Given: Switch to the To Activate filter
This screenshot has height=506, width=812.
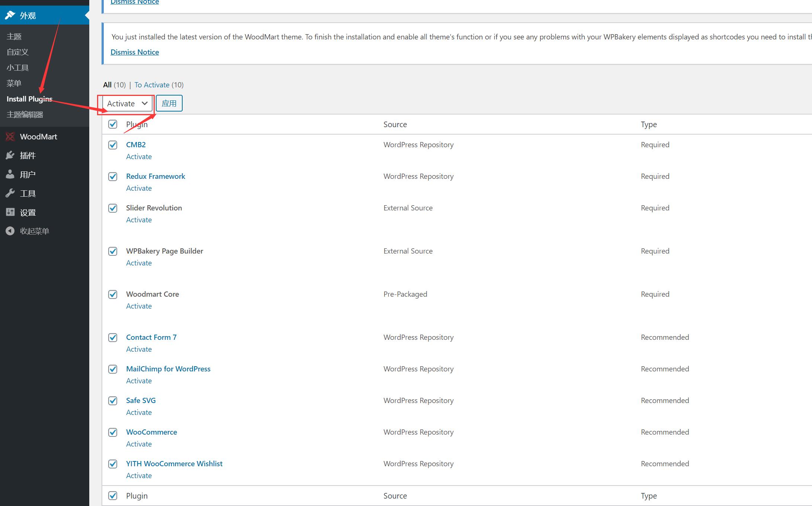Looking at the screenshot, I should [152, 85].
